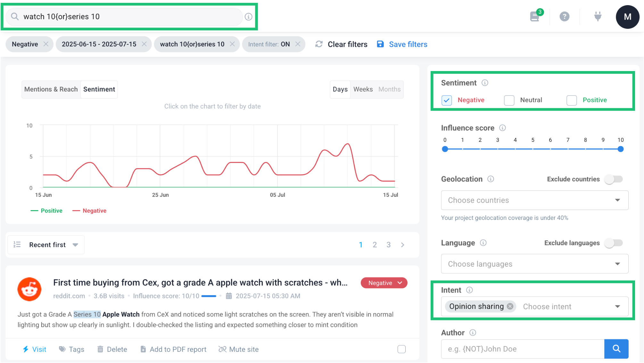The image size is (644, 363).
Task: Click the sort list icon beside Recent first
Action: [17, 245]
